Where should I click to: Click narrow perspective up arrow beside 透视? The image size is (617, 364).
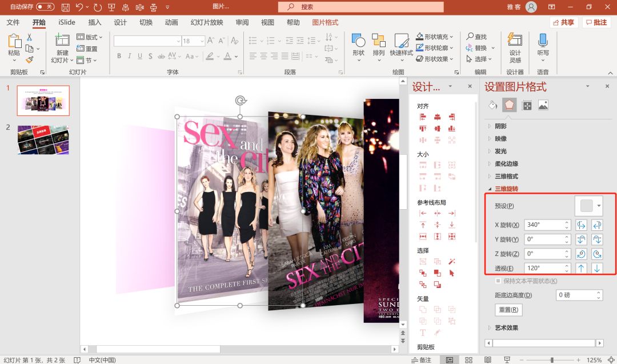581,268
